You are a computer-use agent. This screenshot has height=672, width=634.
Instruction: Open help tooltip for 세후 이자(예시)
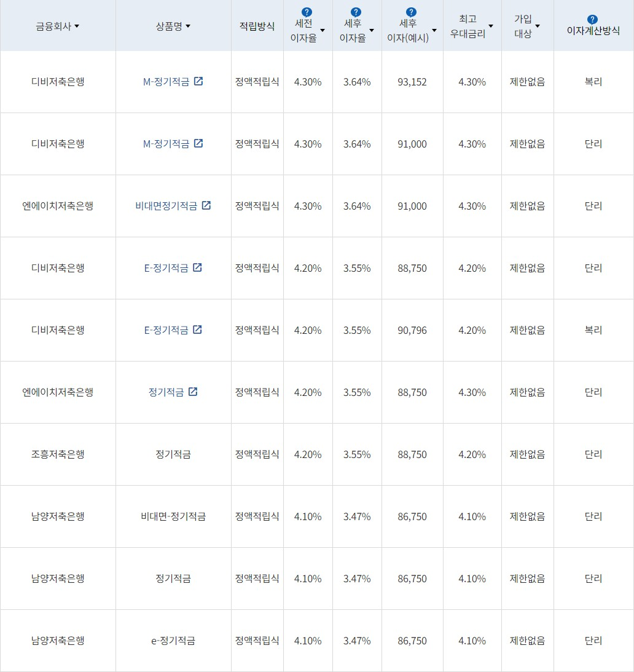pyautogui.click(x=412, y=12)
